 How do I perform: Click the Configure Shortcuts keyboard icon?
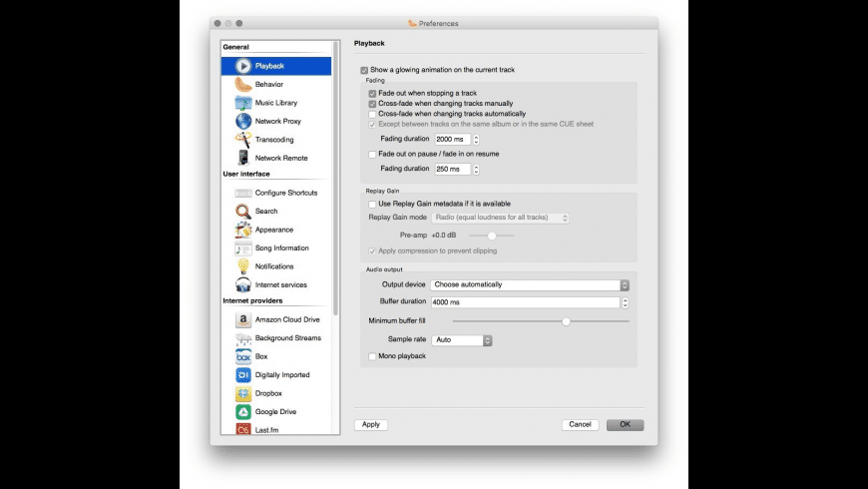pyautogui.click(x=242, y=193)
